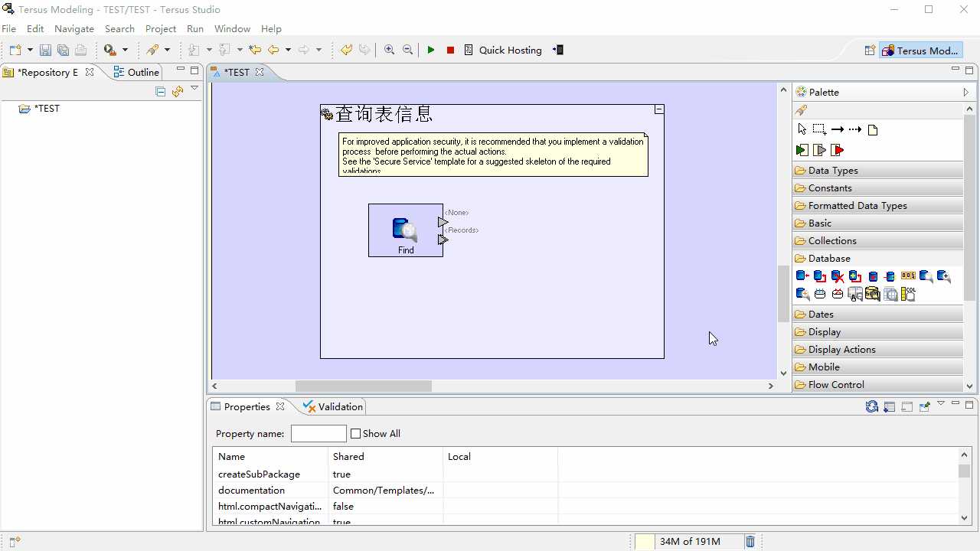Open the Tersus Modeling perspective button
The height and width of the screenshot is (551, 980).
[x=920, y=51]
